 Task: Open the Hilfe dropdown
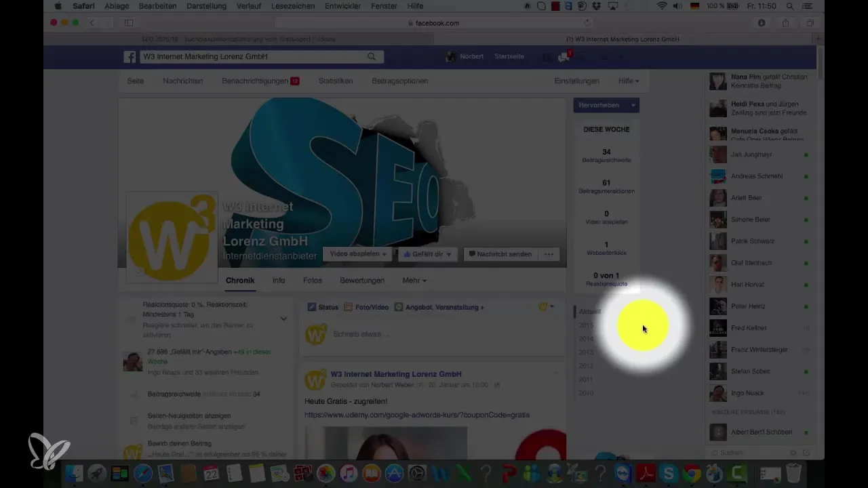tap(629, 81)
